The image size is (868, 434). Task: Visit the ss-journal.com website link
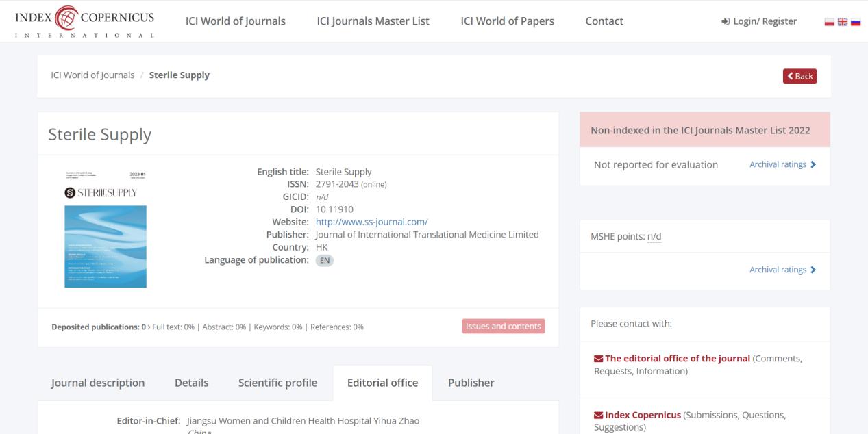372,221
